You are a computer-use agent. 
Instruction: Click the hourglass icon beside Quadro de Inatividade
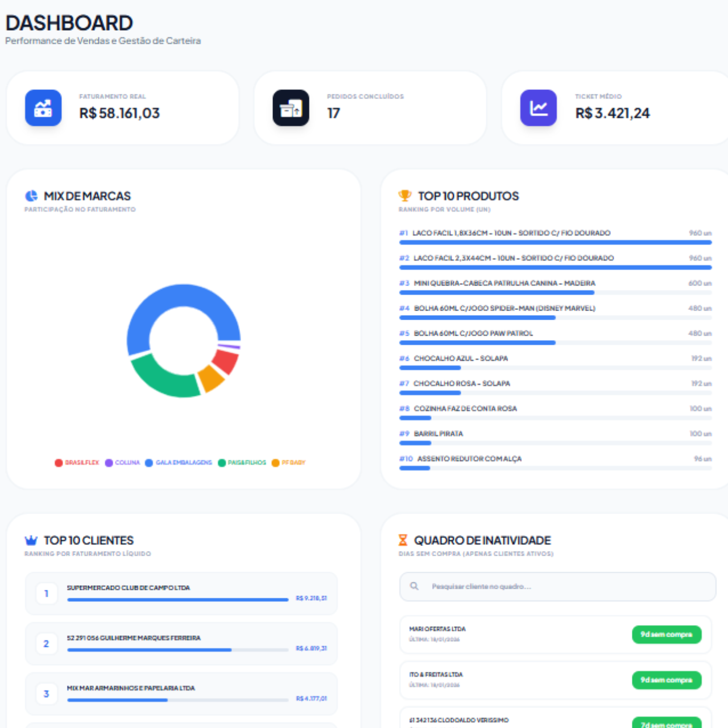403,540
